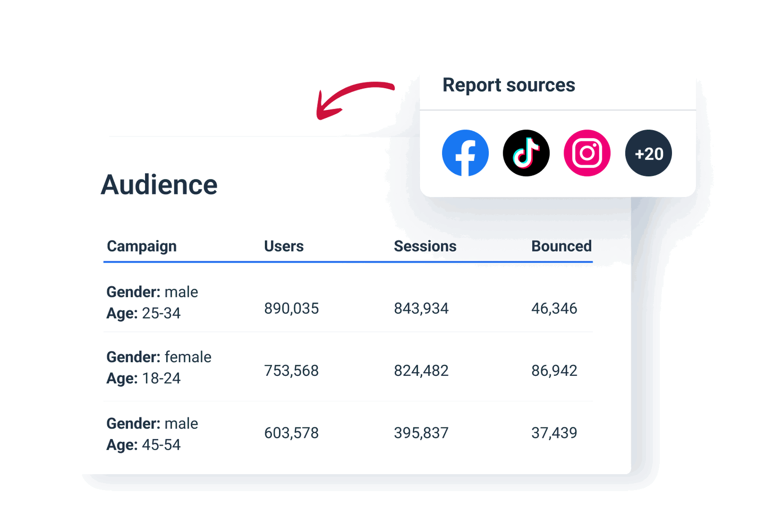Sort the Bounced column header
The height and width of the screenshot is (532, 765).
pyautogui.click(x=561, y=246)
